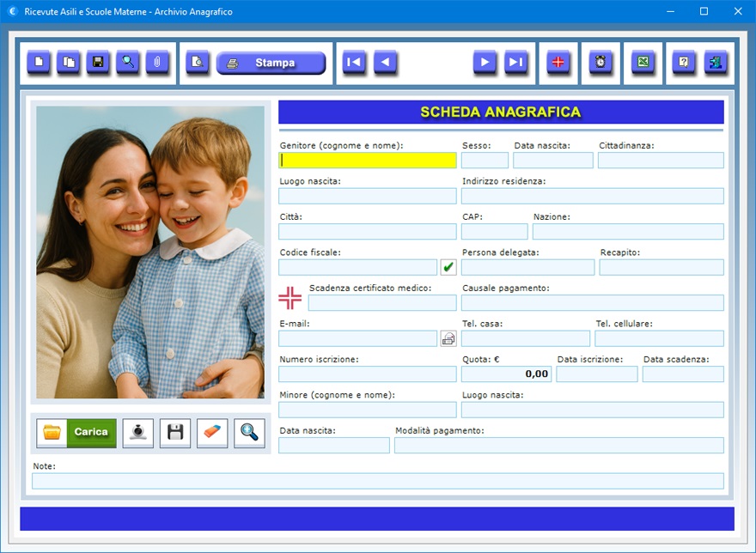Save the record with the floppy disk icon
Screen dimensions: 756x553
98,63
